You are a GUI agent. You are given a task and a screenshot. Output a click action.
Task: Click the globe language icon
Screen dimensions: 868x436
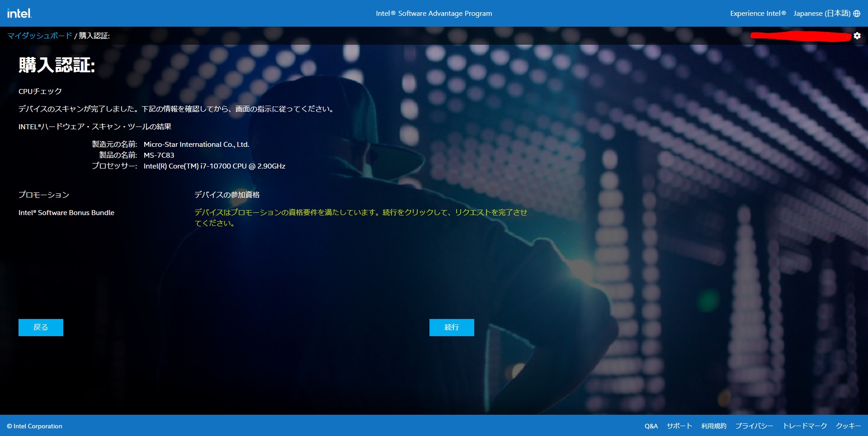[857, 14]
